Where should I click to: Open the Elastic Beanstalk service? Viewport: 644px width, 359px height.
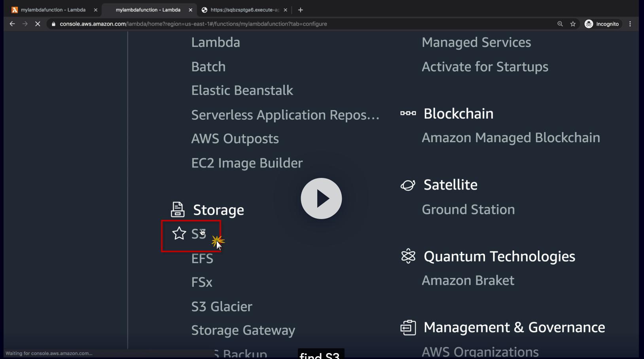coord(242,91)
